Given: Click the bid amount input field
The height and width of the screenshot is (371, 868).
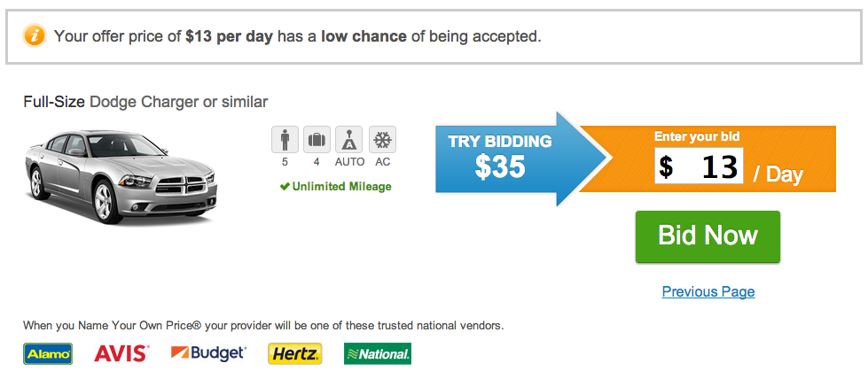Looking at the screenshot, I should click(699, 166).
